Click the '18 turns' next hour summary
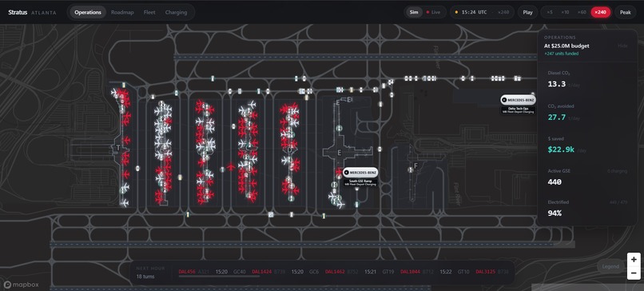644x291 pixels. click(145, 277)
